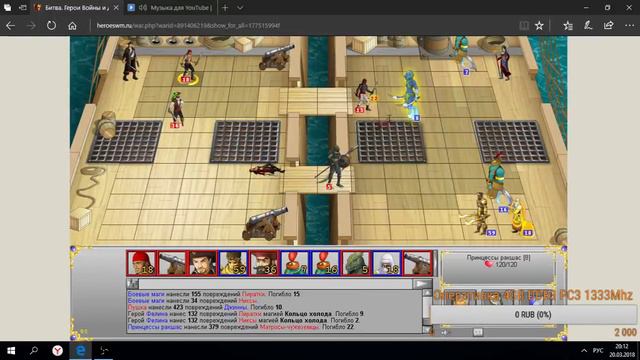Open reading view icon
Image resolution: width=640 pixels, height=360 pixels.
(524, 26)
